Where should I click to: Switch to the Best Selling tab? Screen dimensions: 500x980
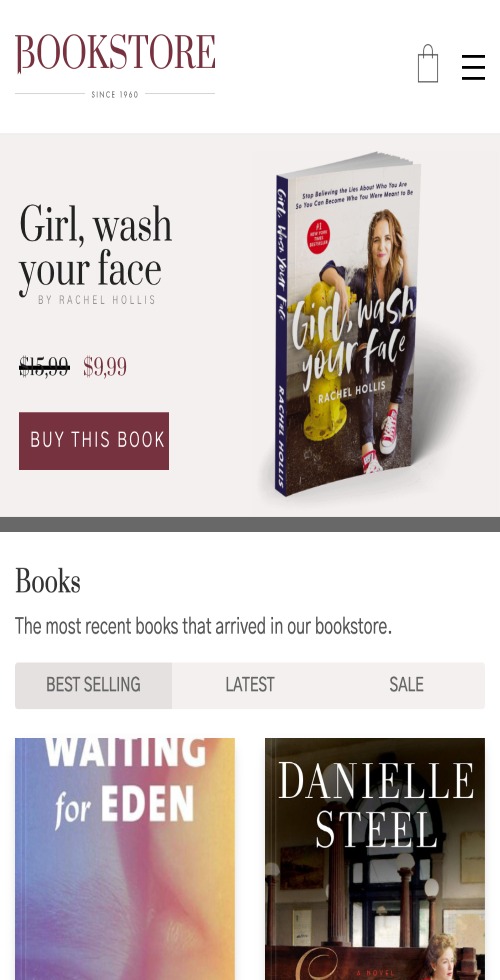pyautogui.click(x=93, y=686)
